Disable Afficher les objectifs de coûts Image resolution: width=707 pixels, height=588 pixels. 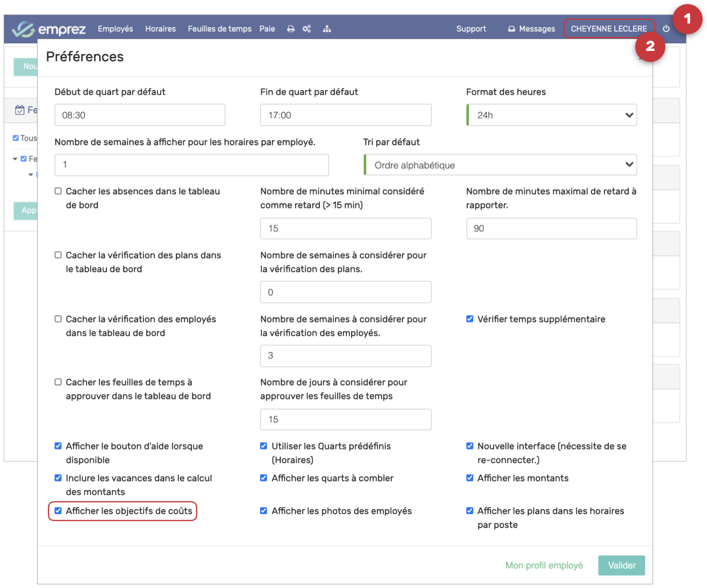coord(58,511)
